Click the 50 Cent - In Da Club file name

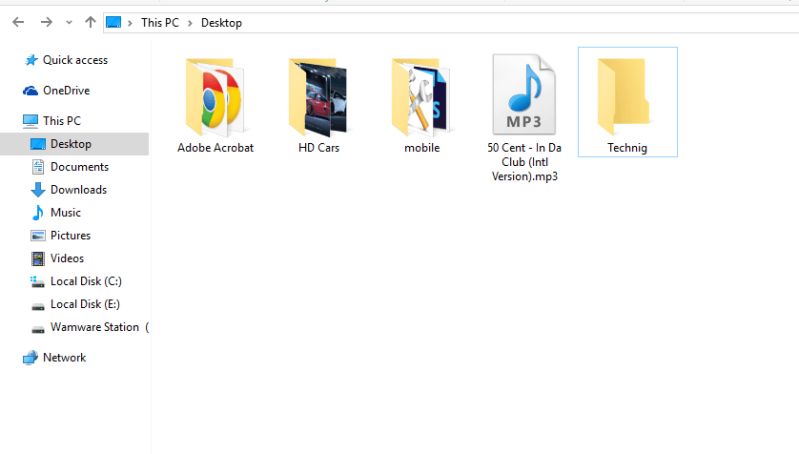coord(524,162)
